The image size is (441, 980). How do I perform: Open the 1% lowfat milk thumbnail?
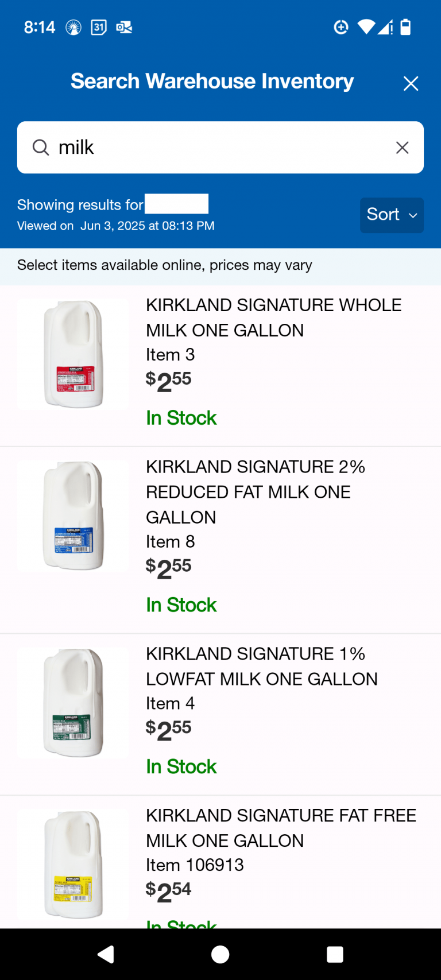tap(73, 703)
